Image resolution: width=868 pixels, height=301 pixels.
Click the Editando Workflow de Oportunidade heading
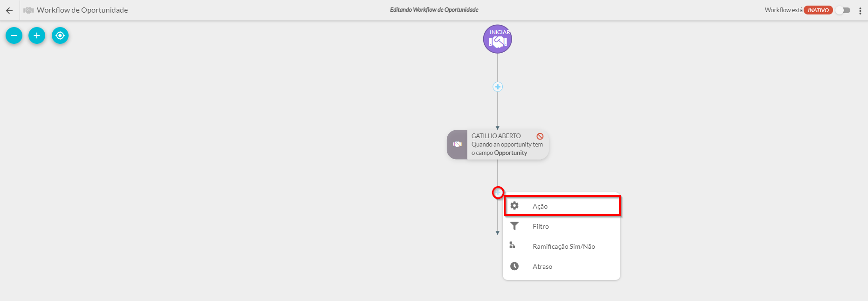pyautogui.click(x=434, y=10)
